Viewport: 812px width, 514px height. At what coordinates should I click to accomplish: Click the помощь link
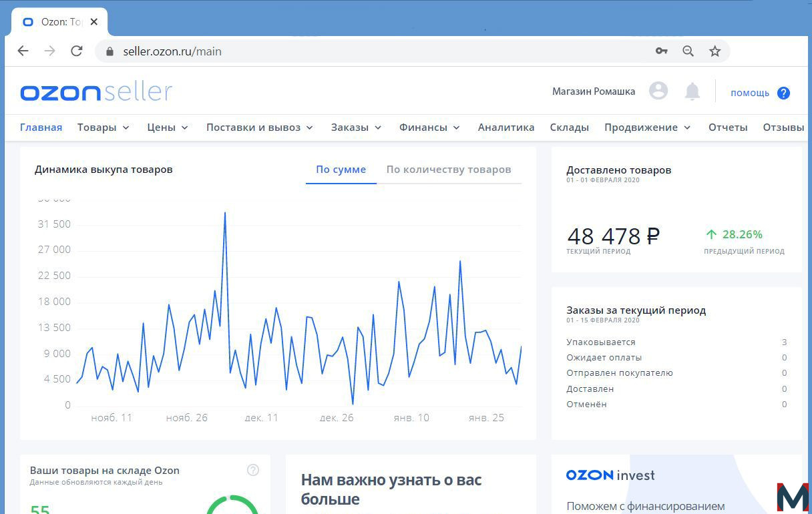(750, 93)
